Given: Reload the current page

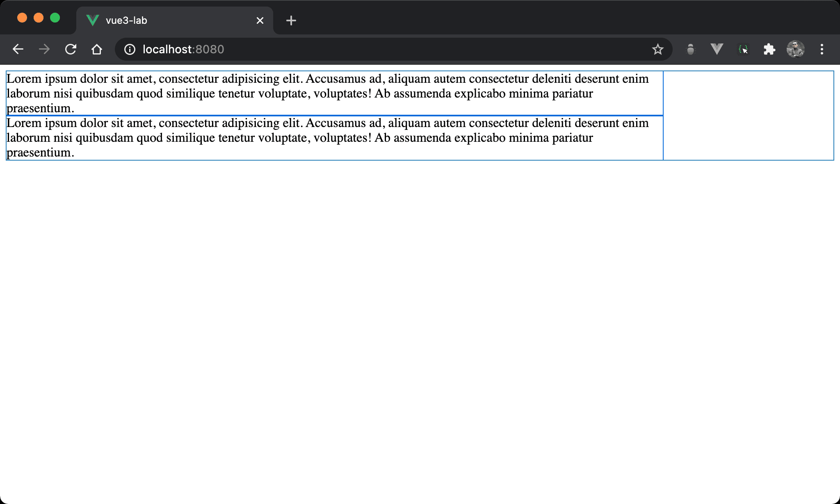Looking at the screenshot, I should (x=71, y=50).
